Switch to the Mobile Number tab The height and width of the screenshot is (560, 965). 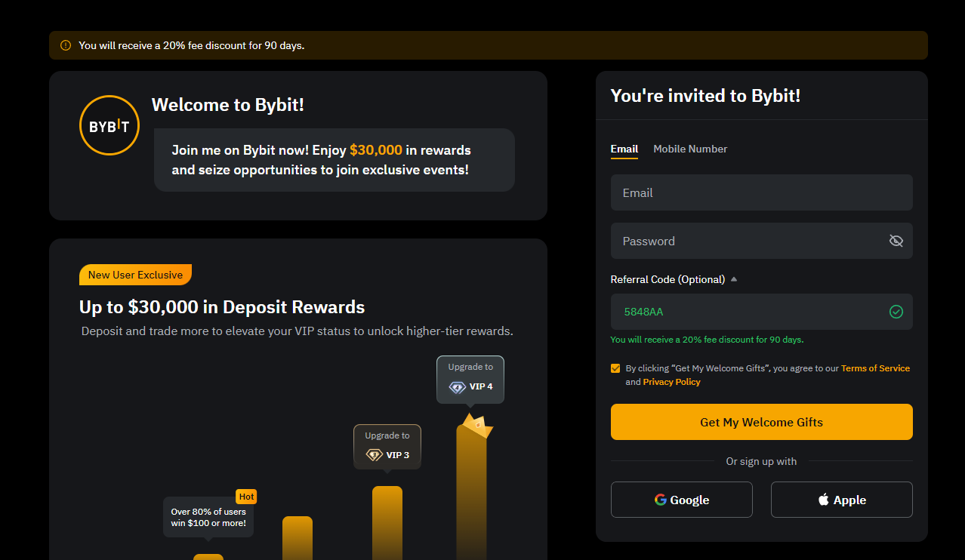pyautogui.click(x=690, y=149)
